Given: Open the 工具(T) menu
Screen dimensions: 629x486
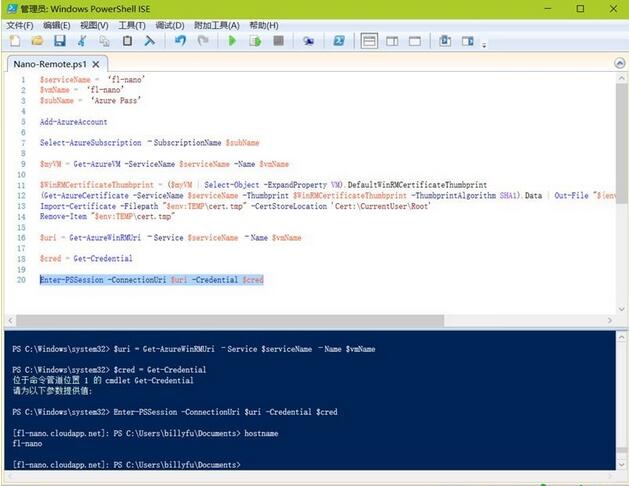Looking at the screenshot, I should coord(132,26).
